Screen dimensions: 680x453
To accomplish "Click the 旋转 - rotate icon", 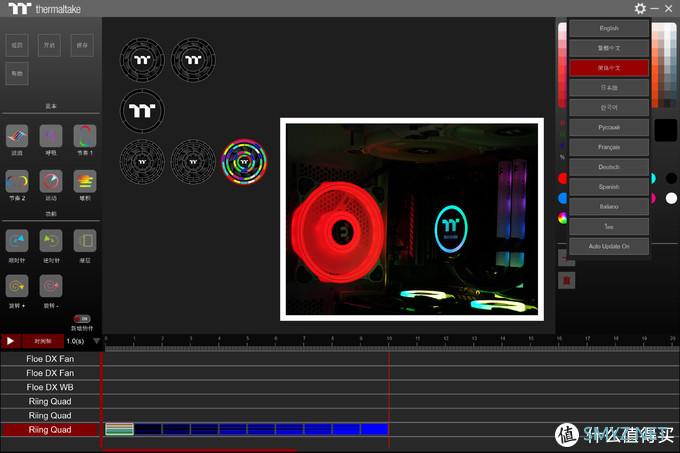I will coord(51,286).
